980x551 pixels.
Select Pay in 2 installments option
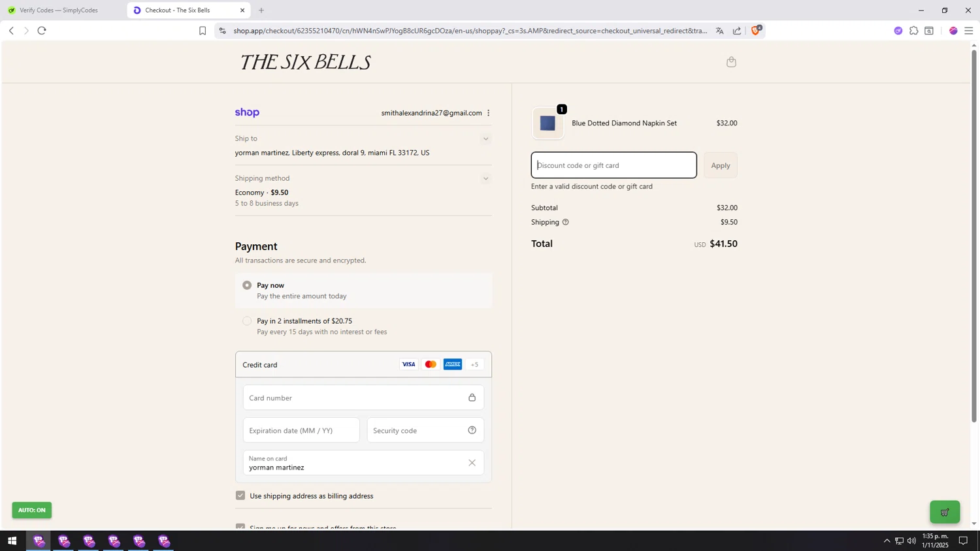tap(247, 321)
